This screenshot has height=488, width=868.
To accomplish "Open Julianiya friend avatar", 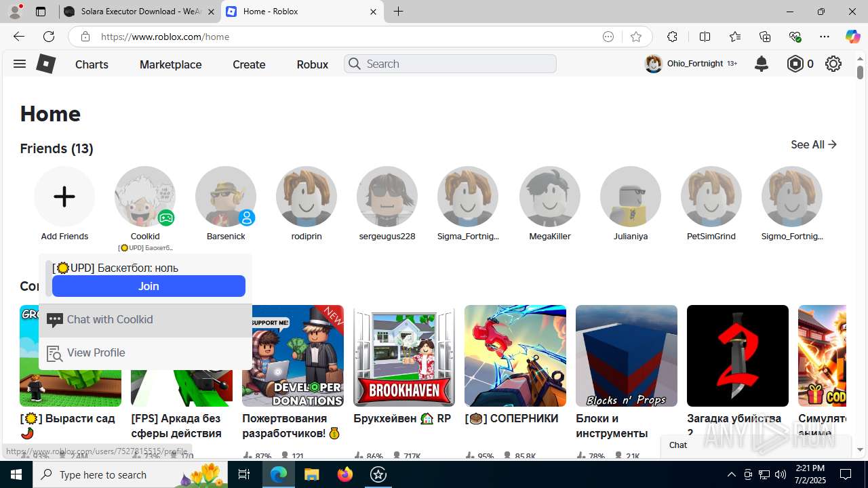I will coord(631,197).
